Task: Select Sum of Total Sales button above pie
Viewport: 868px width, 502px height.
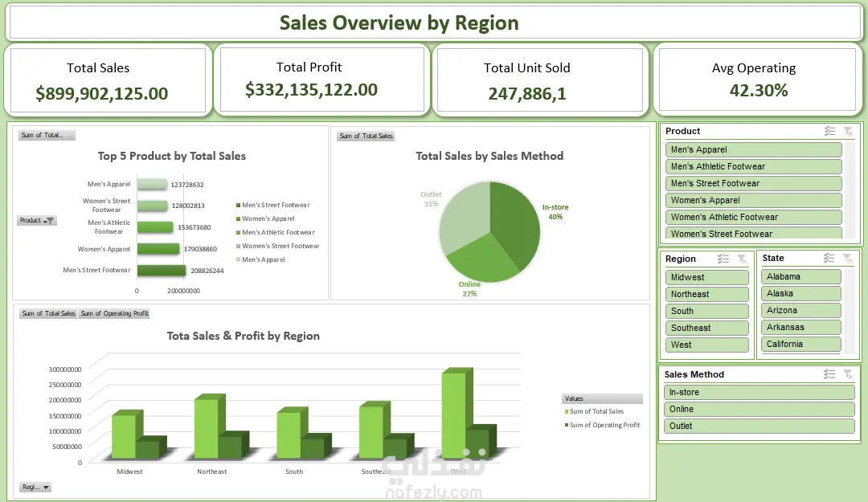Action: click(366, 136)
